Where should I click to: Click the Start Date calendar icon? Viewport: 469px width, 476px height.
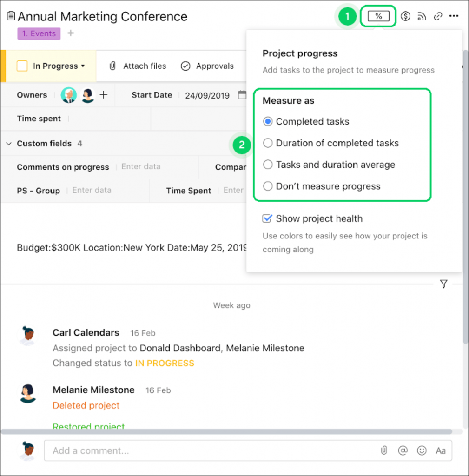click(242, 95)
